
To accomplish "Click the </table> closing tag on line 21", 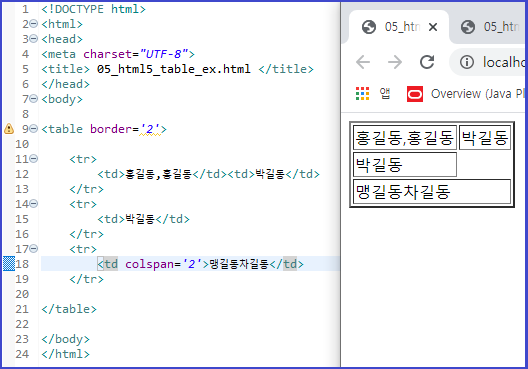I will [x=69, y=309].
